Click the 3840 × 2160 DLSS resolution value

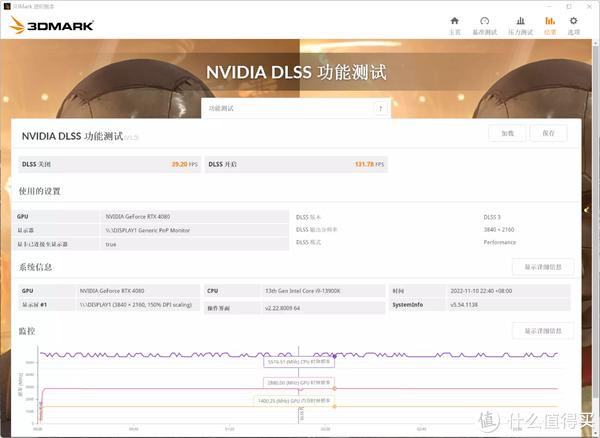tap(499, 230)
